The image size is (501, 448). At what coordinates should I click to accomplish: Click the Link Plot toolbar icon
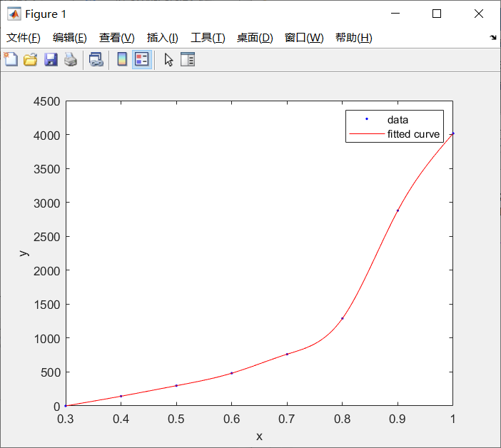[x=96, y=59]
